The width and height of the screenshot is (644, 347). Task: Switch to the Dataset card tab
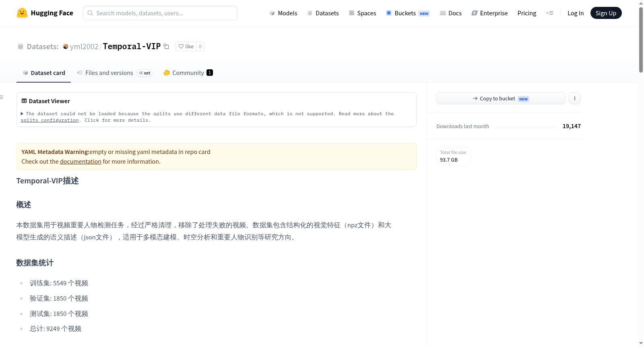tap(43, 73)
